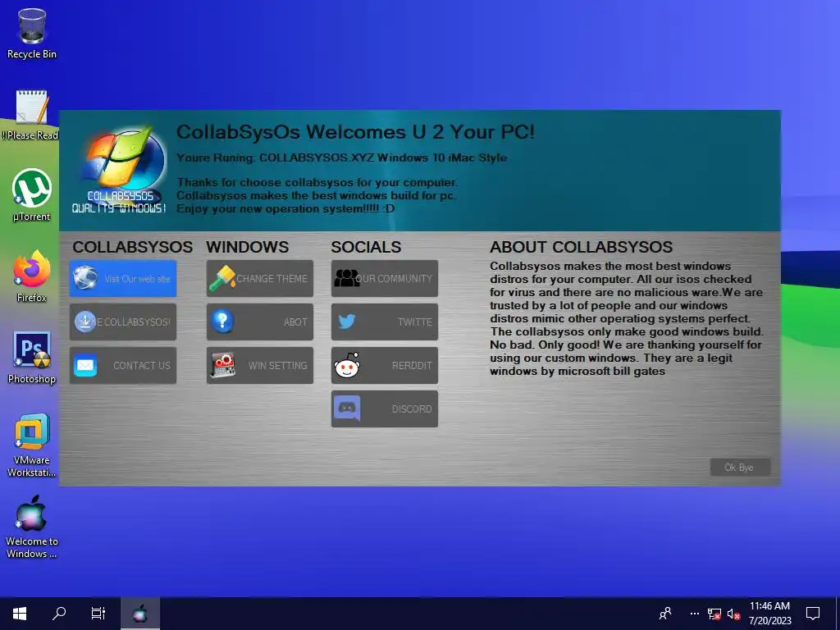The height and width of the screenshot is (630, 840).
Task: Click the WINDOWS column heading
Action: (248, 247)
